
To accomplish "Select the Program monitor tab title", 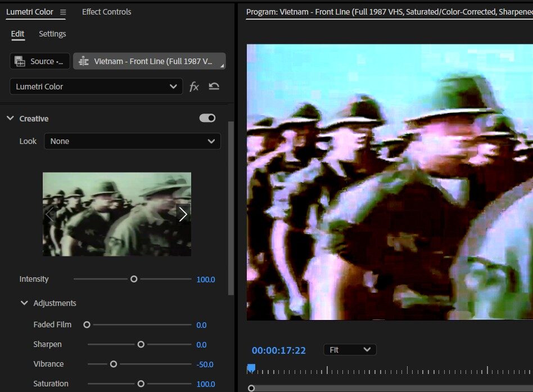I will tap(389, 12).
